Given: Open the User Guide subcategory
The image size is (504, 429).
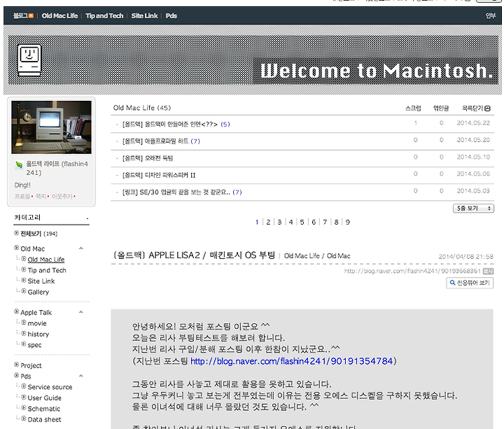Looking at the screenshot, I should 44,398.
